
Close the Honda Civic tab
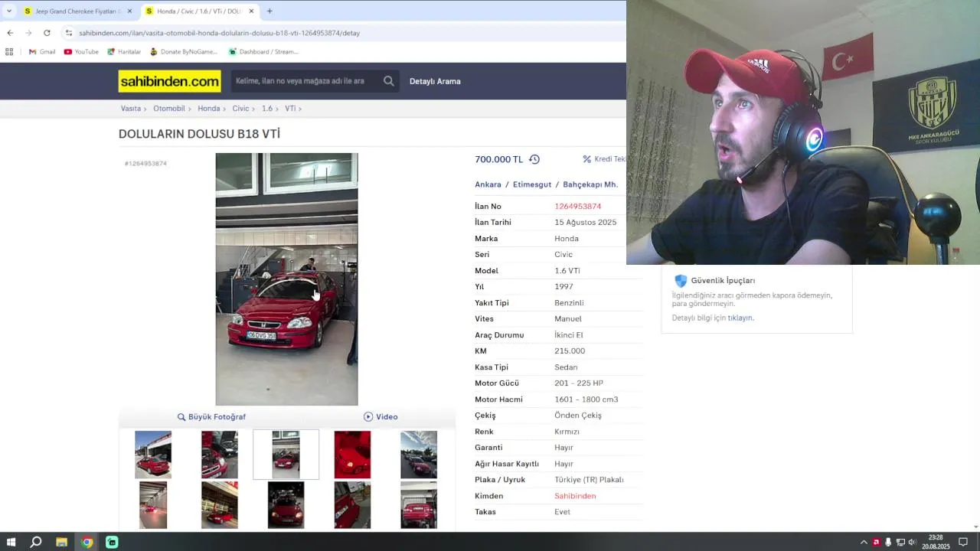coord(251,11)
